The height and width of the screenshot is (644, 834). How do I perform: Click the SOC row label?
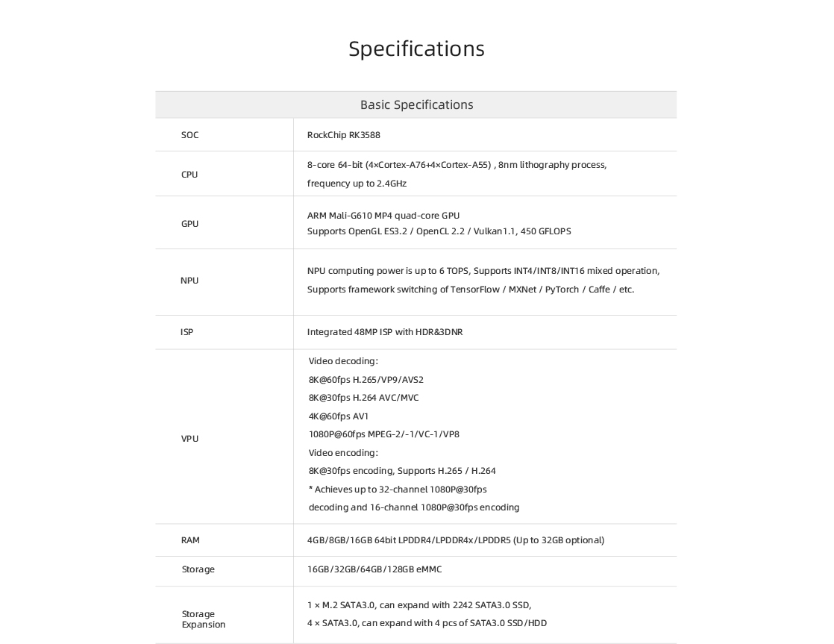(x=190, y=135)
